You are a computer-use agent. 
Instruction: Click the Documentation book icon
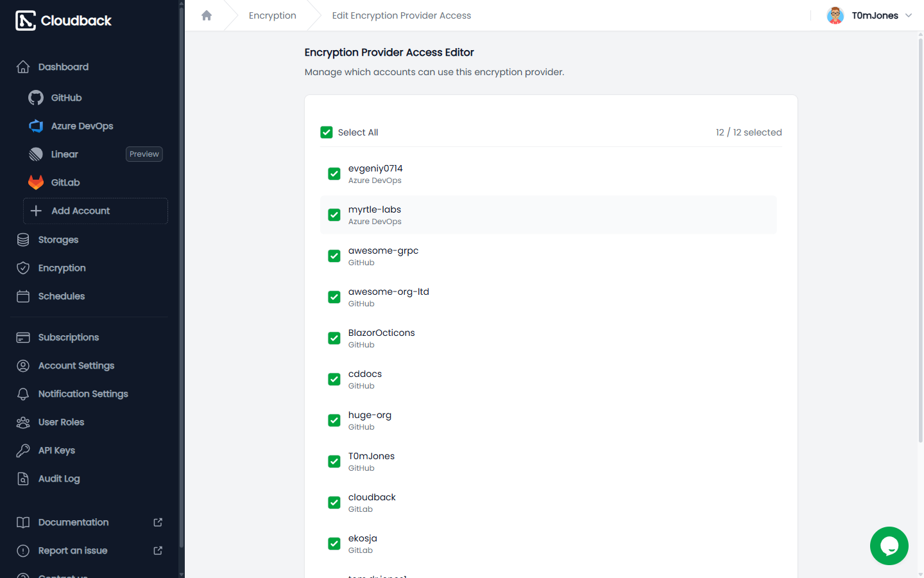pos(23,522)
